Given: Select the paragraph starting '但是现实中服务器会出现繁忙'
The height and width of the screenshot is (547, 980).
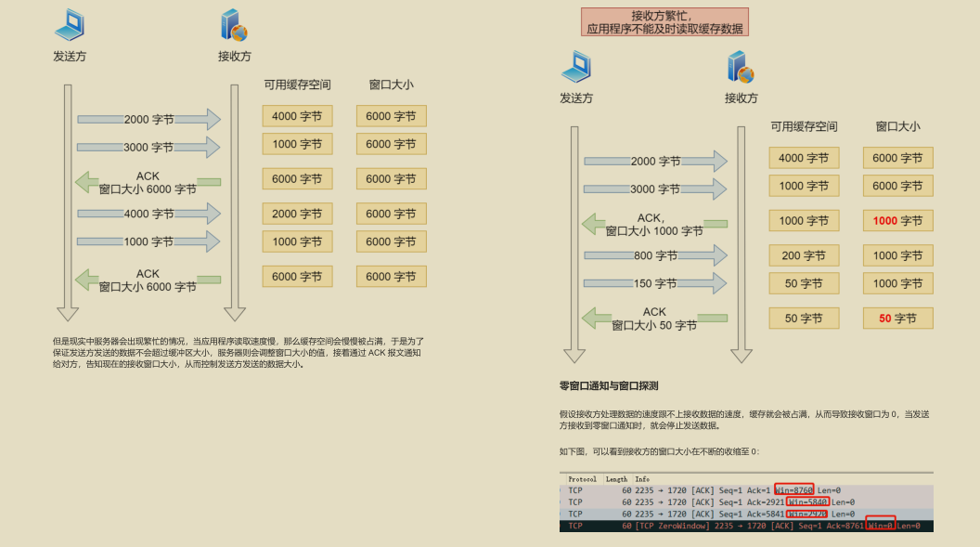Looking at the screenshot, I should [x=239, y=353].
